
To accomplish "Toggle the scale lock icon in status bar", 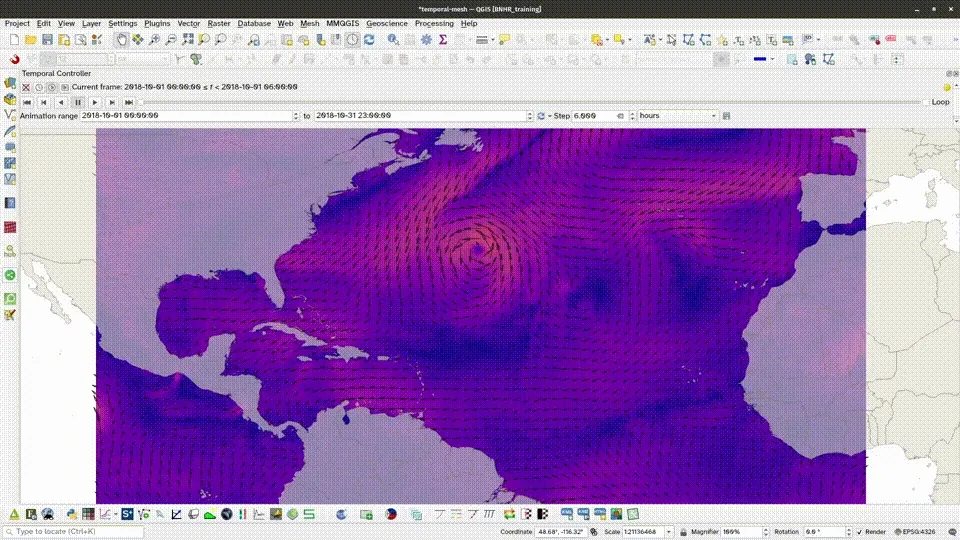I will point(683,532).
